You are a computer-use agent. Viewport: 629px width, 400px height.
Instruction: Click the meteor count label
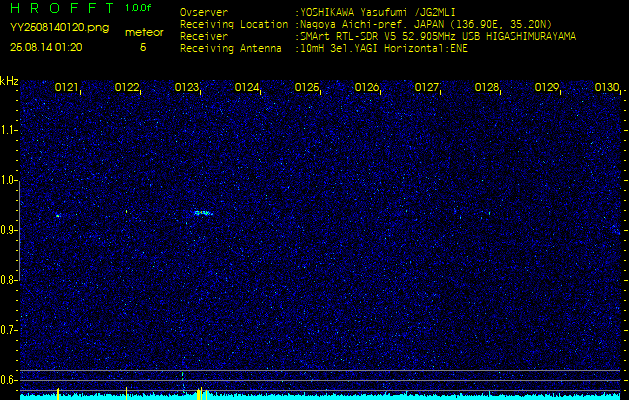coord(144,32)
